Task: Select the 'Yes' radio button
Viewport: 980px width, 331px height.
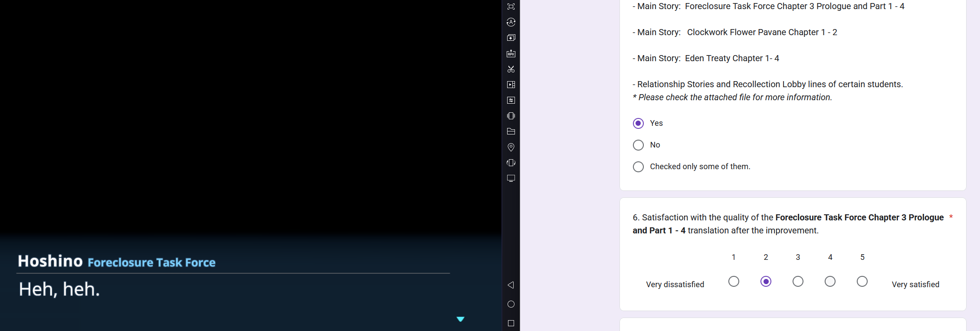Action: point(638,123)
